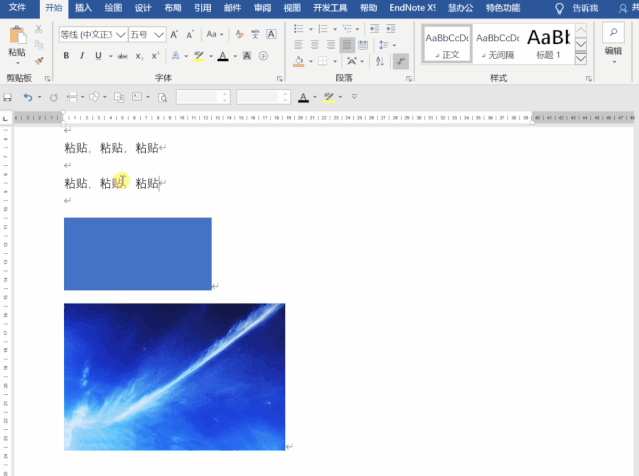Image resolution: width=639 pixels, height=476 pixels.
Task: Click the aurora photo in the document
Action: 174,376
